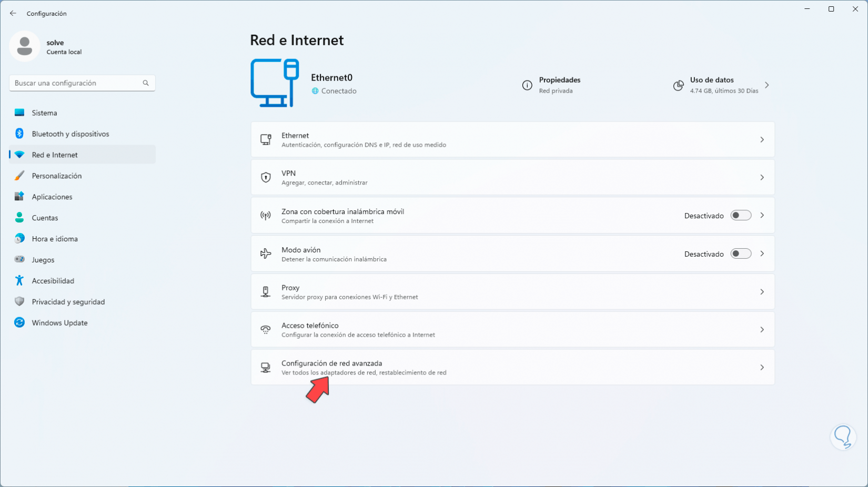Click the Buscar una configuración field
This screenshot has height=487, width=868.
[x=82, y=83]
